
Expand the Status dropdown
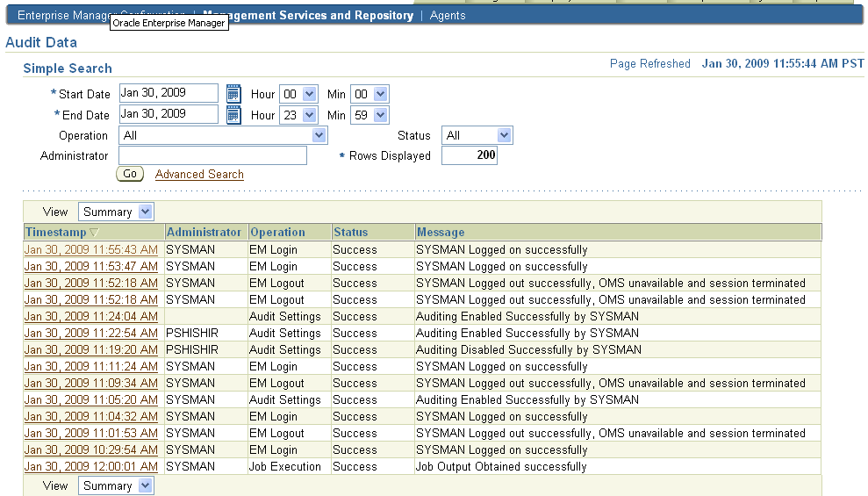[x=477, y=135]
